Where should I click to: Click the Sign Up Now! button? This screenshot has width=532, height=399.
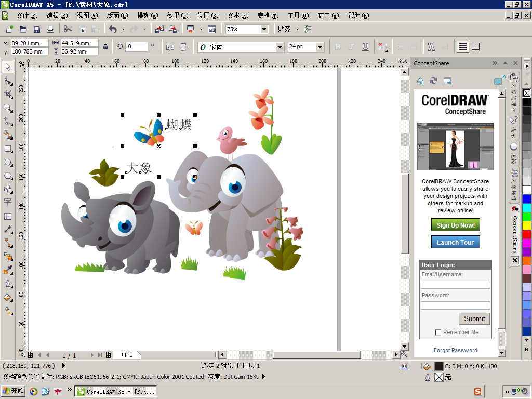[456, 225]
